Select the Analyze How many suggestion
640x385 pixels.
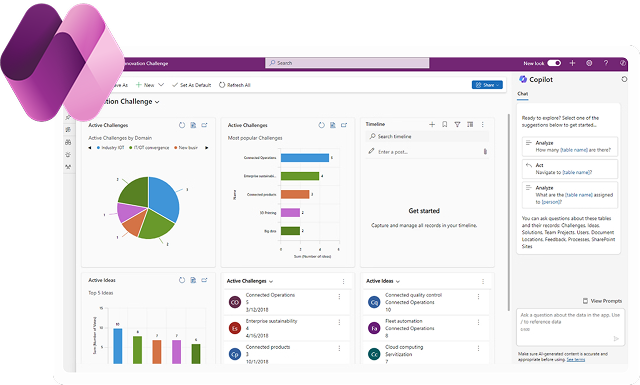(570, 147)
